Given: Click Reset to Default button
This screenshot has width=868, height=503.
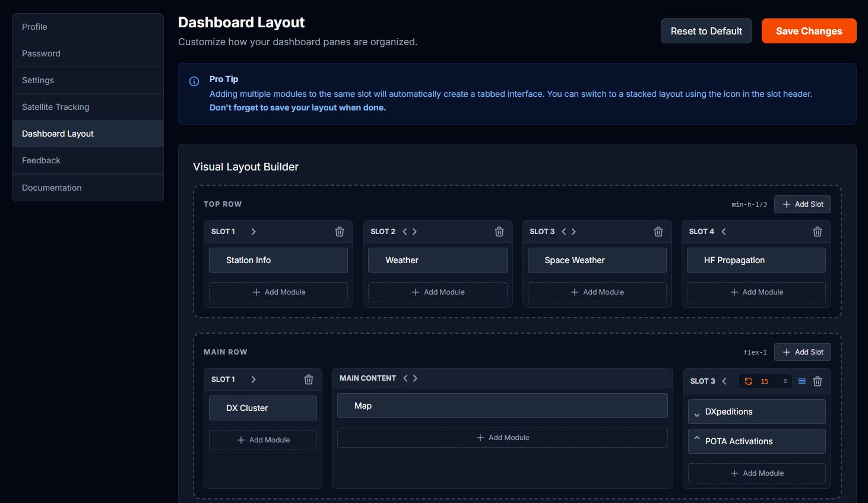Looking at the screenshot, I should tap(707, 31).
